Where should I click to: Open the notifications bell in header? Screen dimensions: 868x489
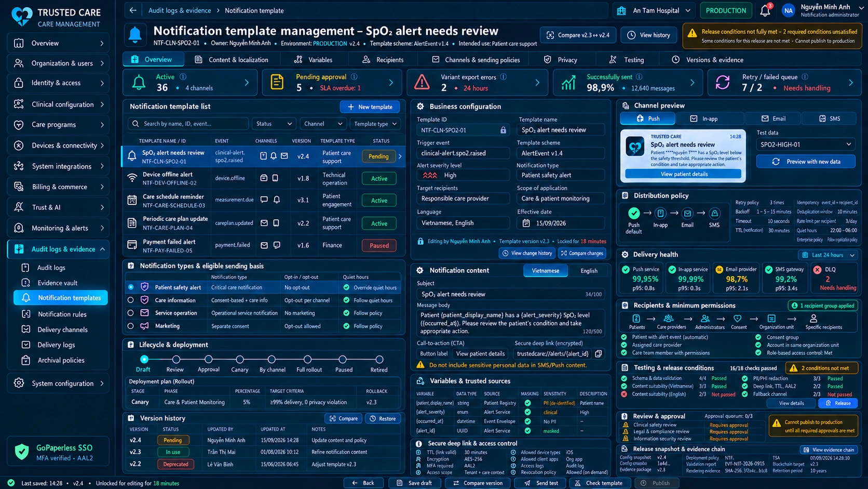(x=765, y=10)
